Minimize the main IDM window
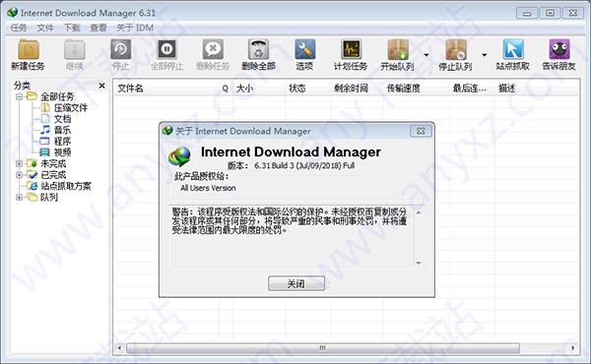The width and height of the screenshot is (591, 364). (527, 13)
